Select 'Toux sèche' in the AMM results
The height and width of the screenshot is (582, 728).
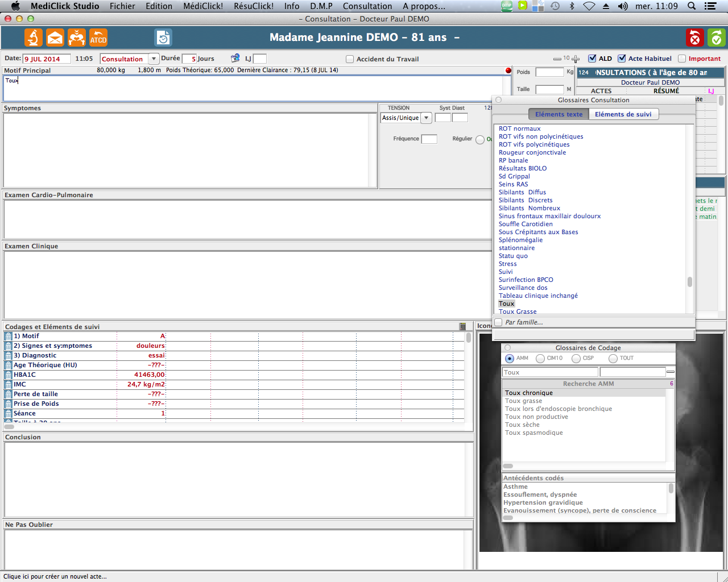[x=522, y=425]
